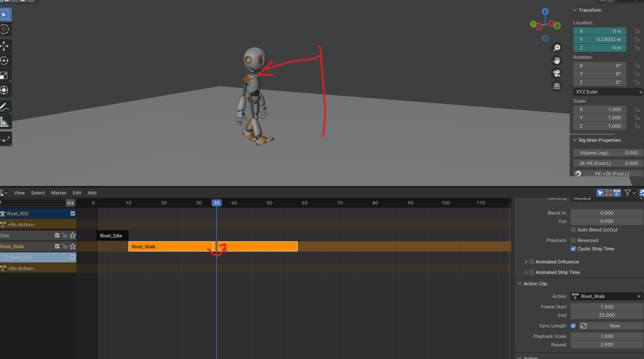Enable Only Show Selected in NLA header
The image size is (644, 359).
point(600,193)
